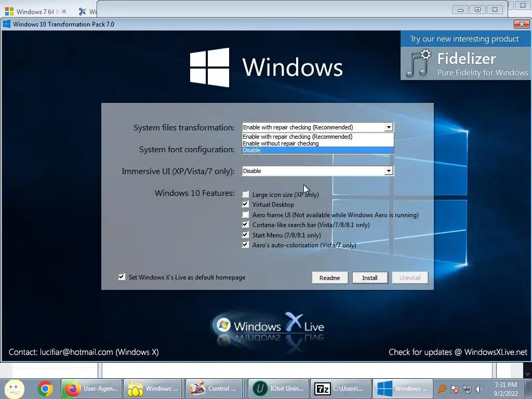Click the magnifier tray icon
The height and width of the screenshot is (399, 532).
442,389
